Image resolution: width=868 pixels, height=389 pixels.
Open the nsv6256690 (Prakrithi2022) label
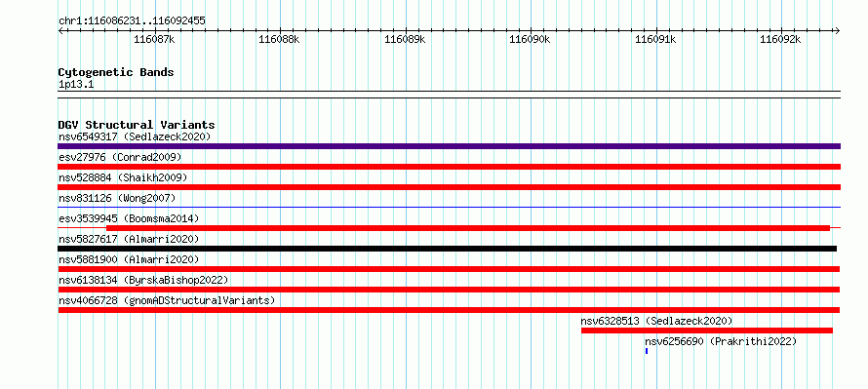pos(721,341)
